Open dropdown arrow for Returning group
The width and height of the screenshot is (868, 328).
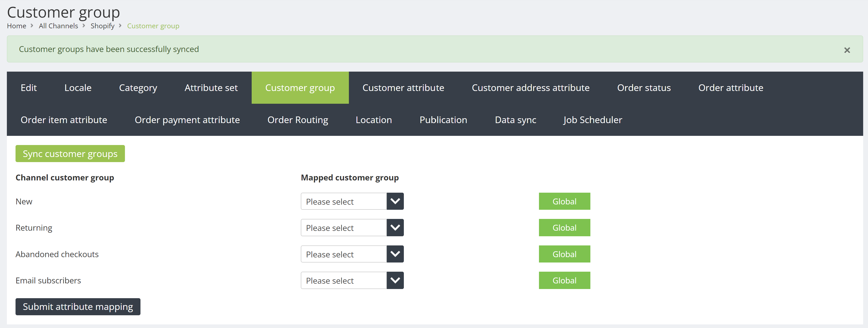pos(395,227)
